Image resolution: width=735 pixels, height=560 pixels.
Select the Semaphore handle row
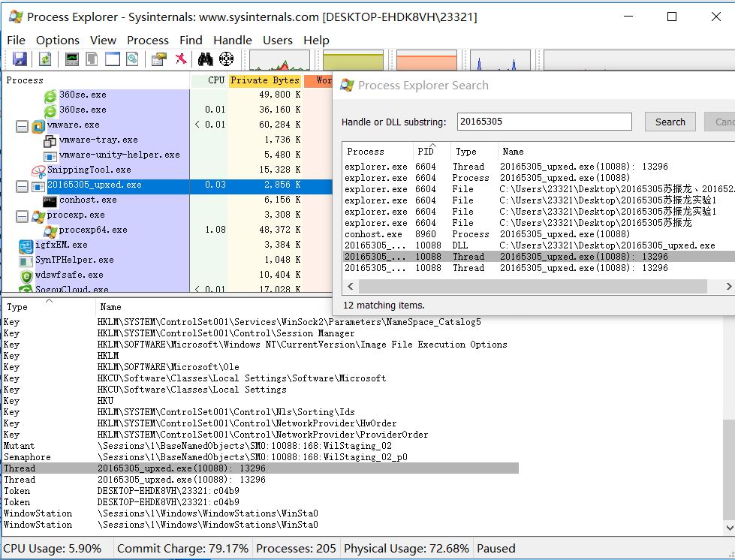(x=261, y=457)
